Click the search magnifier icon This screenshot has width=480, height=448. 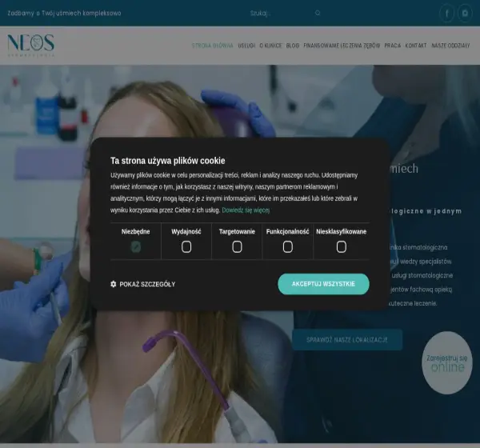(x=318, y=13)
